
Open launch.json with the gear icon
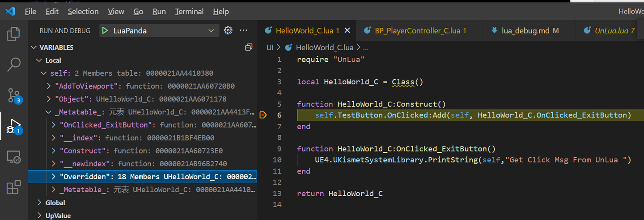(228, 30)
